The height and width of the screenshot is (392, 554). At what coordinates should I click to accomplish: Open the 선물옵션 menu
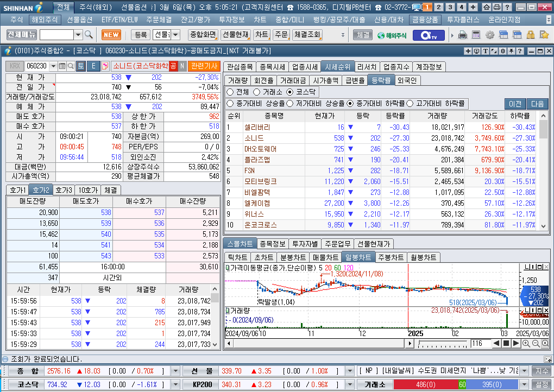(x=79, y=20)
